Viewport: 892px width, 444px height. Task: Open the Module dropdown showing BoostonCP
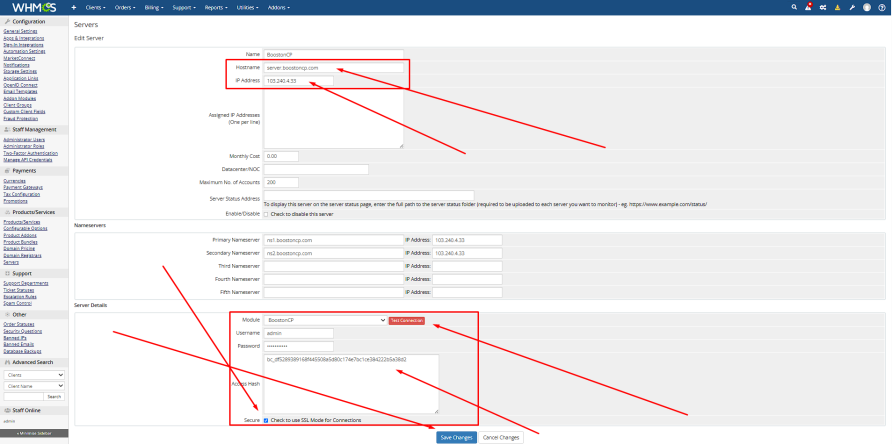point(325,320)
